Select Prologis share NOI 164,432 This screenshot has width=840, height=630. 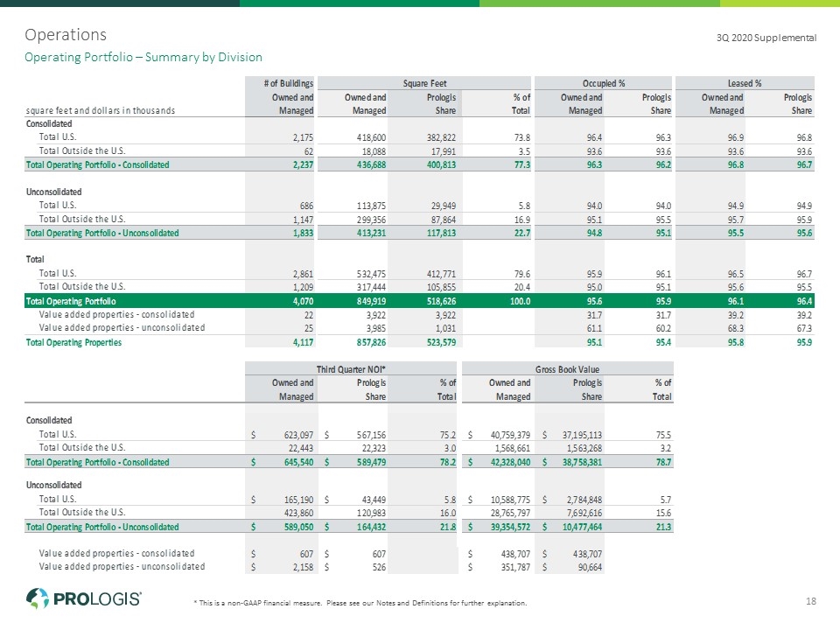tap(371, 527)
